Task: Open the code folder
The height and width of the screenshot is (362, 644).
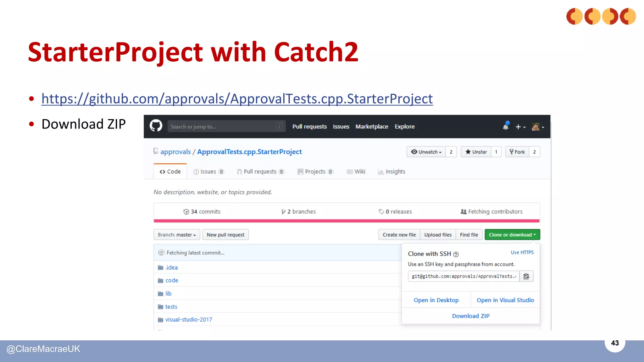Action: click(172, 280)
